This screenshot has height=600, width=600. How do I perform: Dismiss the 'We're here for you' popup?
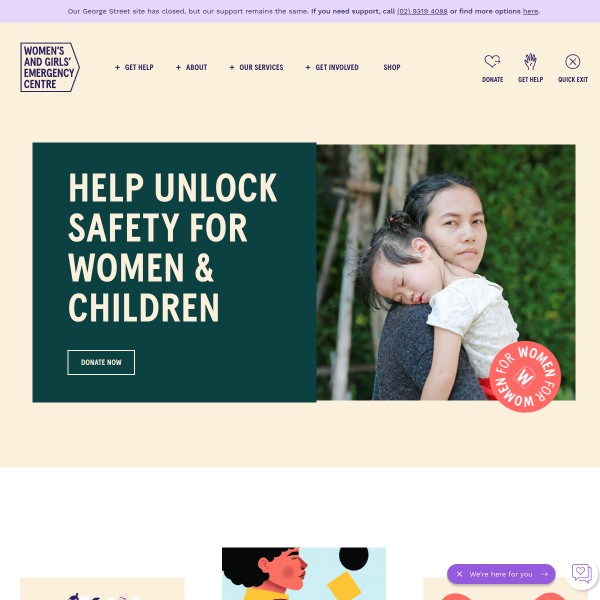[460, 574]
